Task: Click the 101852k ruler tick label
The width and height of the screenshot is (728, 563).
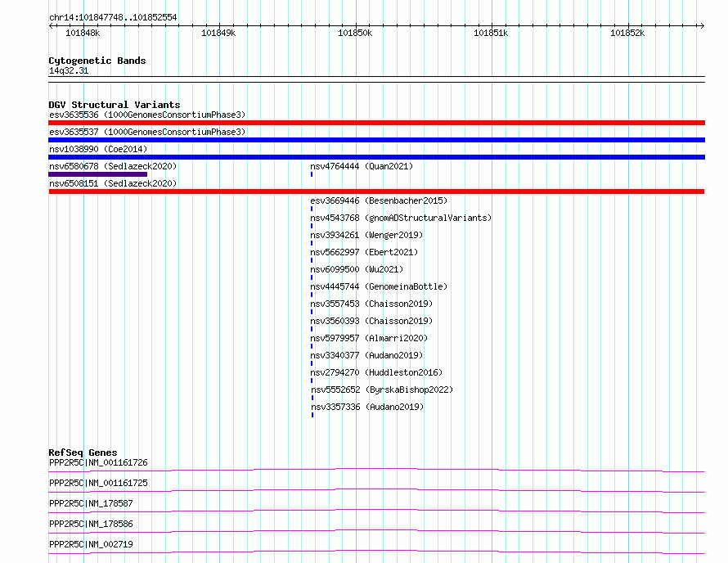Action: click(x=627, y=33)
